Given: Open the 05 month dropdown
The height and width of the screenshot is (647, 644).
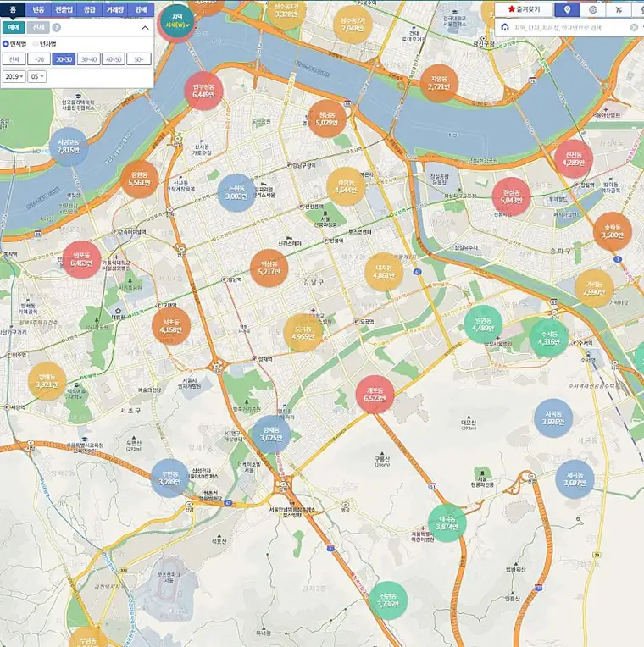Looking at the screenshot, I should [36, 76].
